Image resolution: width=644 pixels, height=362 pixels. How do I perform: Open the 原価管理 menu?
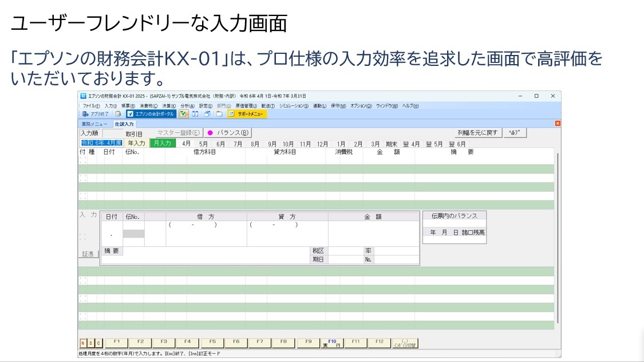[246, 106]
